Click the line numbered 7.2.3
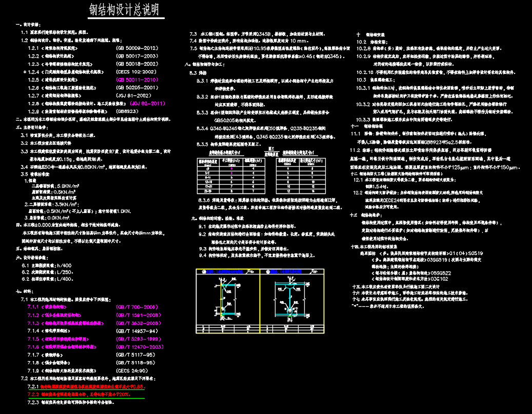The image size is (532, 414). pyautogui.click(x=71, y=403)
